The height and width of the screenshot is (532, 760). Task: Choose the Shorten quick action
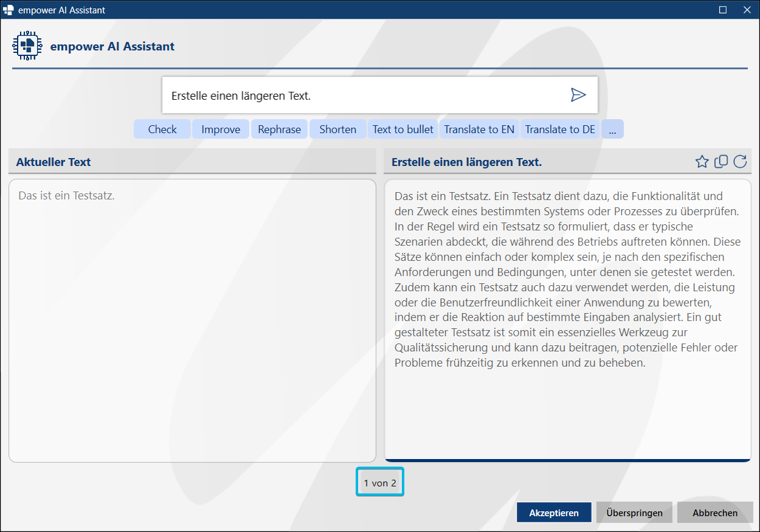click(x=338, y=129)
